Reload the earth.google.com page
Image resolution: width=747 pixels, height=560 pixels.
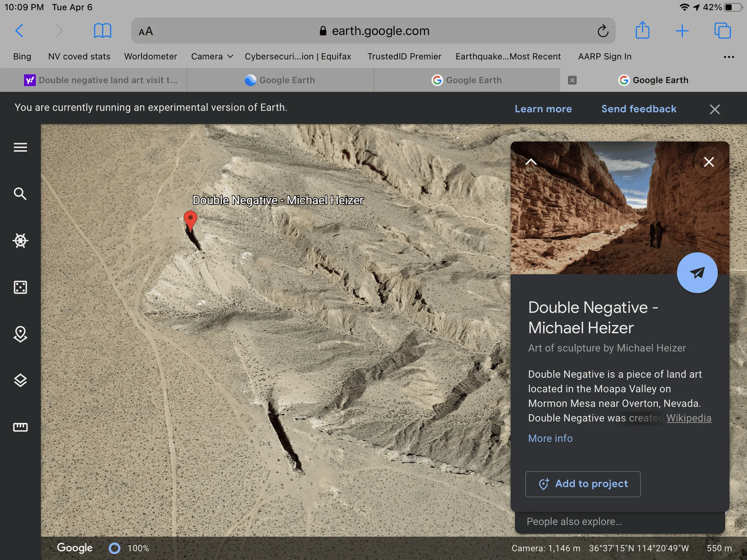click(603, 31)
